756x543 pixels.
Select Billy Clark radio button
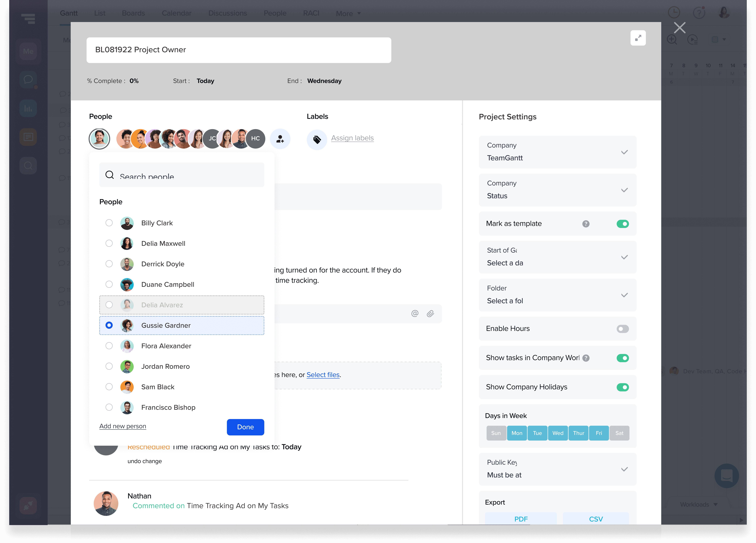[109, 223]
